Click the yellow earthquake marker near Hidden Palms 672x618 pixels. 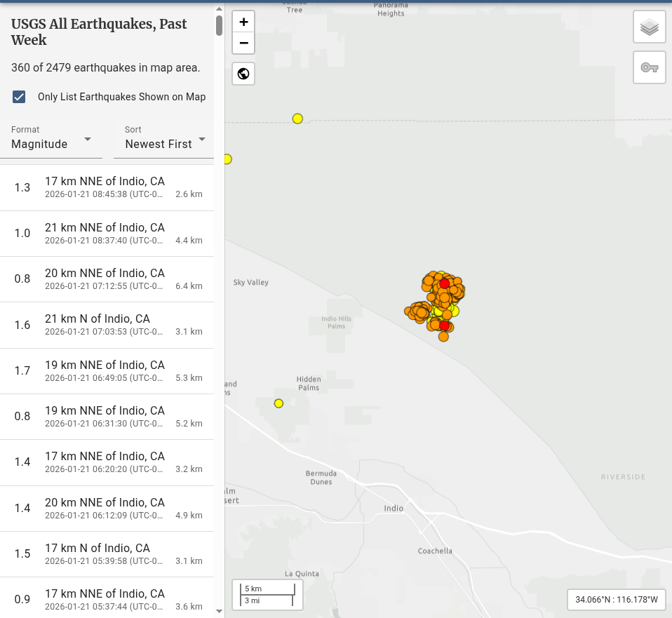tap(278, 403)
